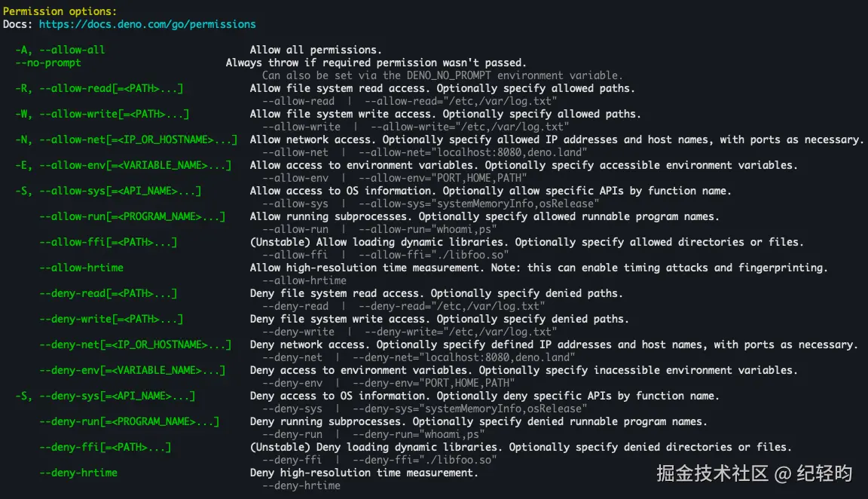This screenshot has width=868, height=499.
Task: Click the -E, --allow-env[=<VARIABLE_NAME>...] flag
Action: 123,165
